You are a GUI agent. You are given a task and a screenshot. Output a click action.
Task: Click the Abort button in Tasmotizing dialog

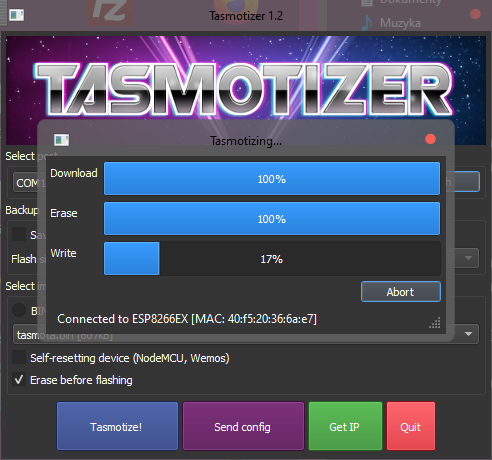pos(401,292)
